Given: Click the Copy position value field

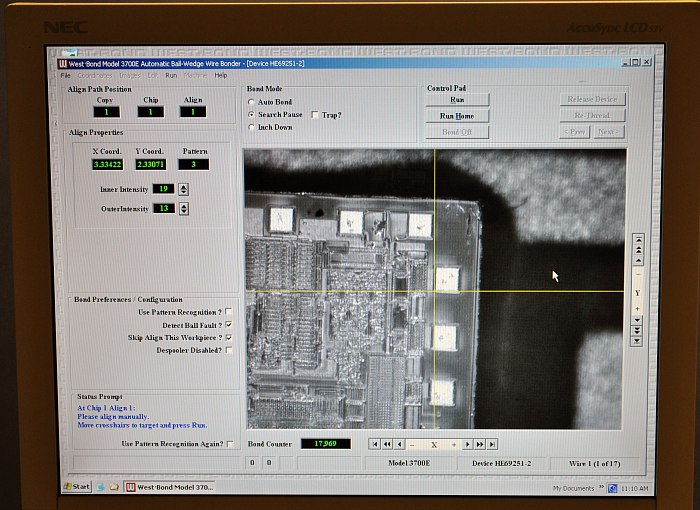Looking at the screenshot, I should tap(107, 112).
